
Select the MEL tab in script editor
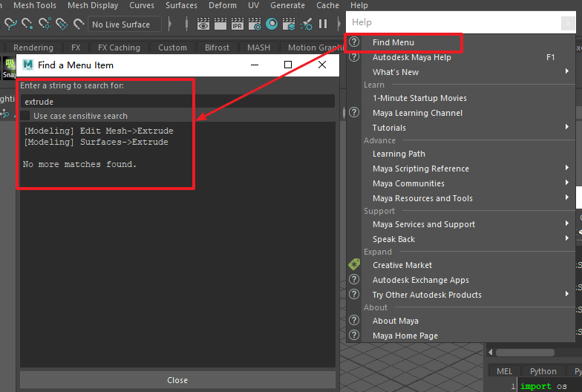point(504,371)
